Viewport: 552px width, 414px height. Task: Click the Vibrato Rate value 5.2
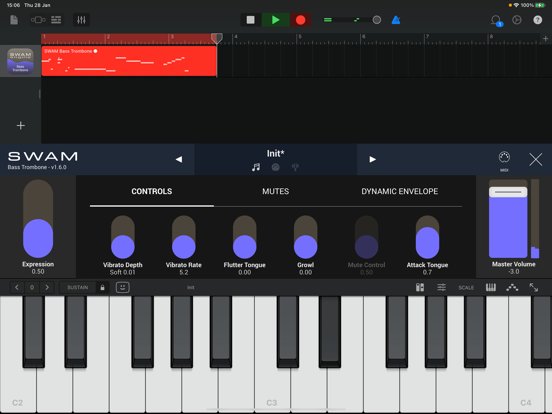click(183, 272)
